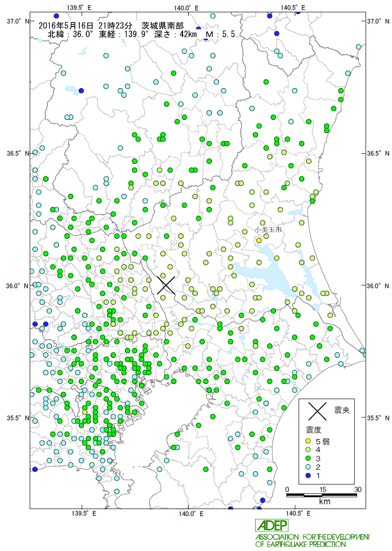Click the 139.5° E label on the bottom axis
392x551 pixels.
[x=83, y=513]
